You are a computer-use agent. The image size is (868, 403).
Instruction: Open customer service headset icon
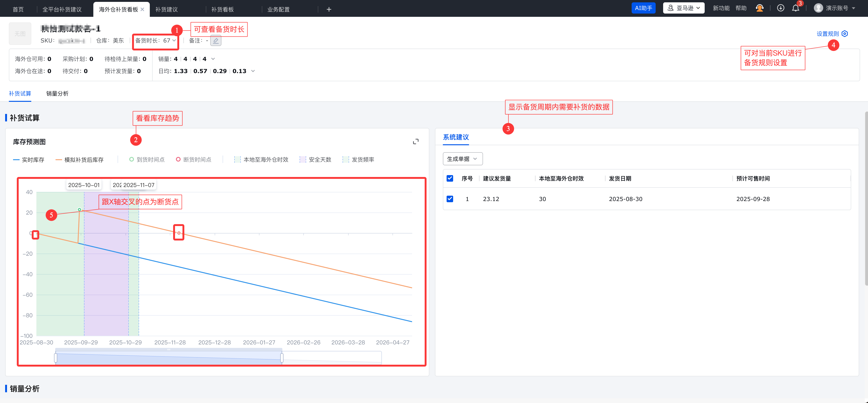point(759,8)
